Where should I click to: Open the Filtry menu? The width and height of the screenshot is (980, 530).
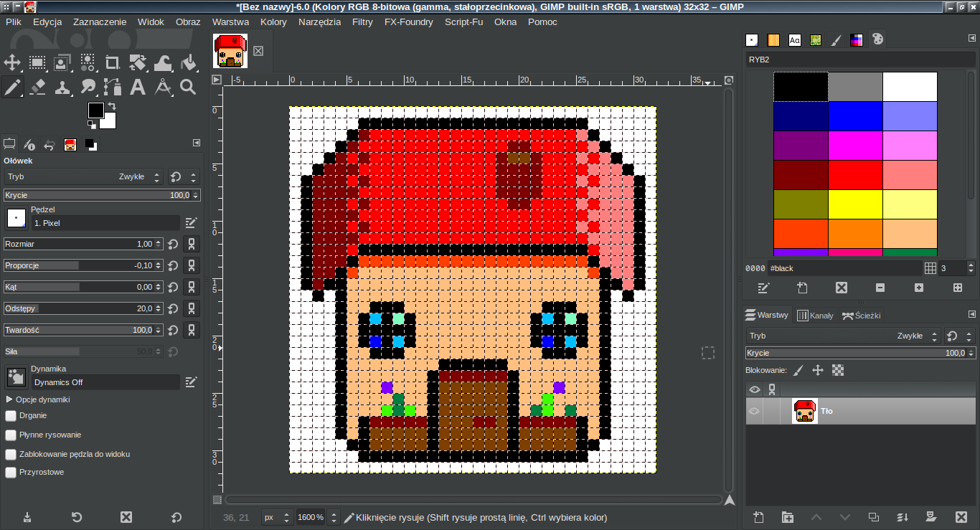[x=362, y=22]
